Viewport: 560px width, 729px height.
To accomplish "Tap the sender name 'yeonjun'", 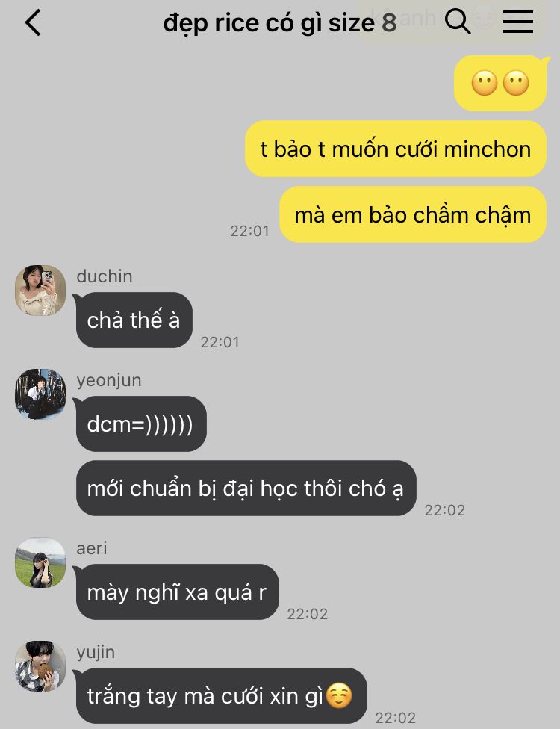I will 109,380.
